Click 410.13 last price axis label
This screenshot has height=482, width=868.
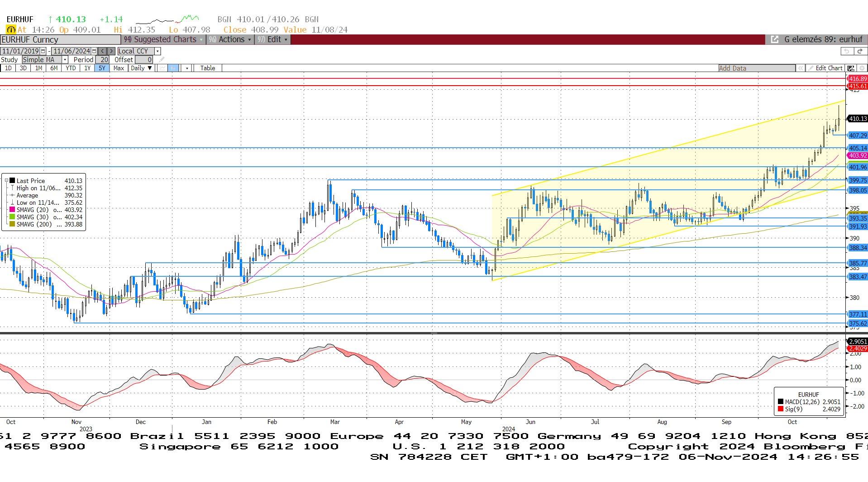pyautogui.click(x=857, y=119)
